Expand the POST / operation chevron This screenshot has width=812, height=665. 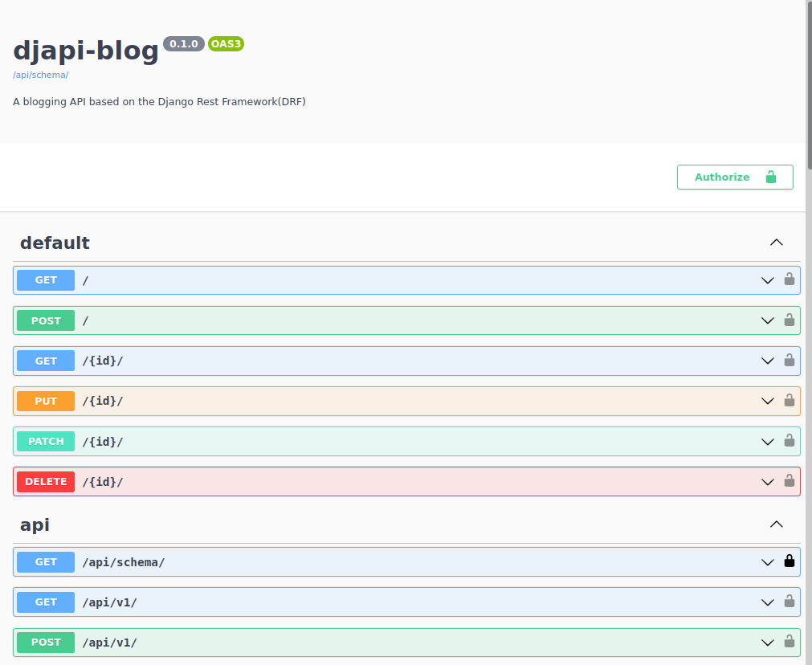[x=768, y=320]
